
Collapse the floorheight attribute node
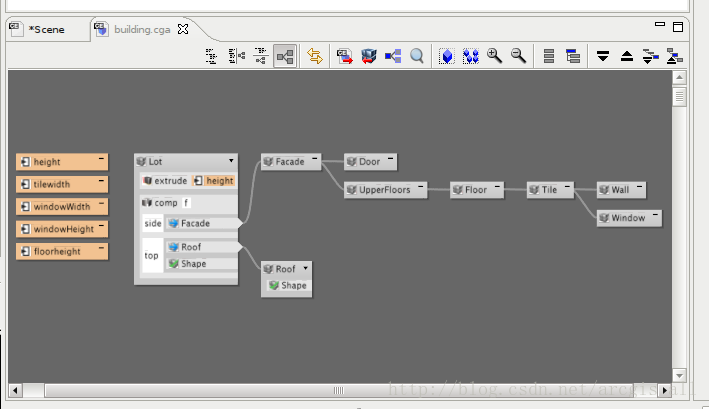coord(101,248)
